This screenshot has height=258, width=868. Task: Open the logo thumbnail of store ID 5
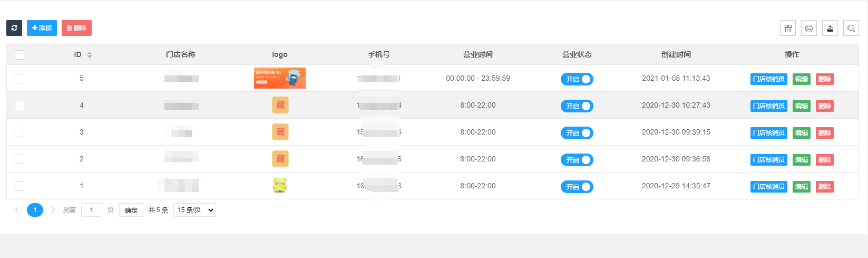pyautogui.click(x=280, y=78)
